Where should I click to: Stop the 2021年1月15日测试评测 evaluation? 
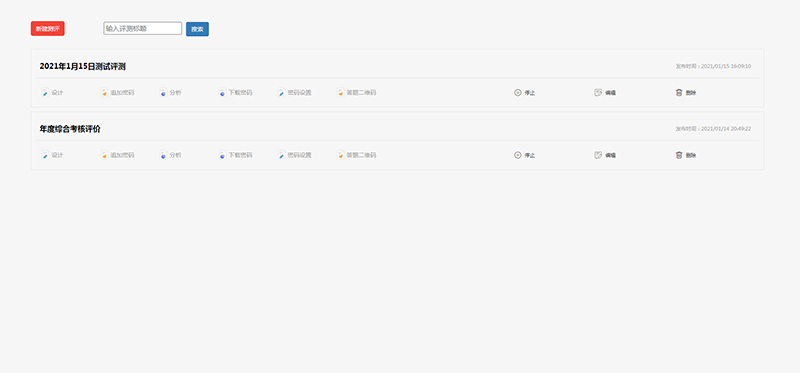click(x=524, y=93)
